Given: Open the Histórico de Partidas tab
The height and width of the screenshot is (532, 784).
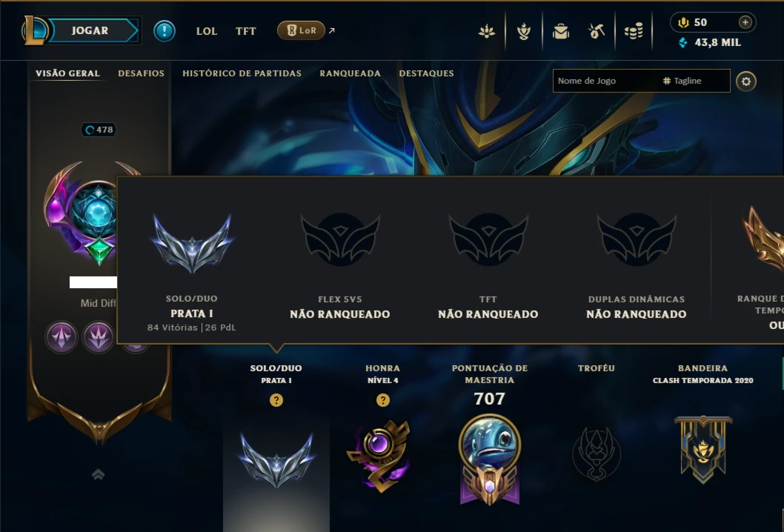Looking at the screenshot, I should 242,73.
